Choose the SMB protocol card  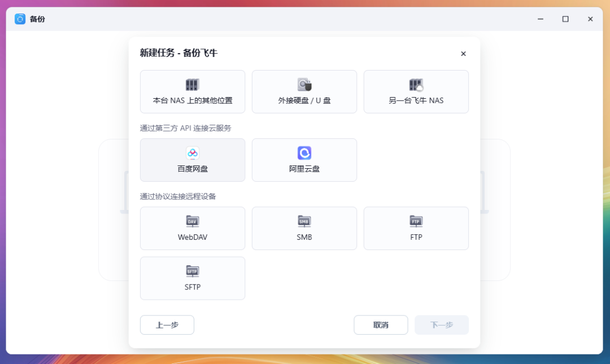pyautogui.click(x=304, y=229)
